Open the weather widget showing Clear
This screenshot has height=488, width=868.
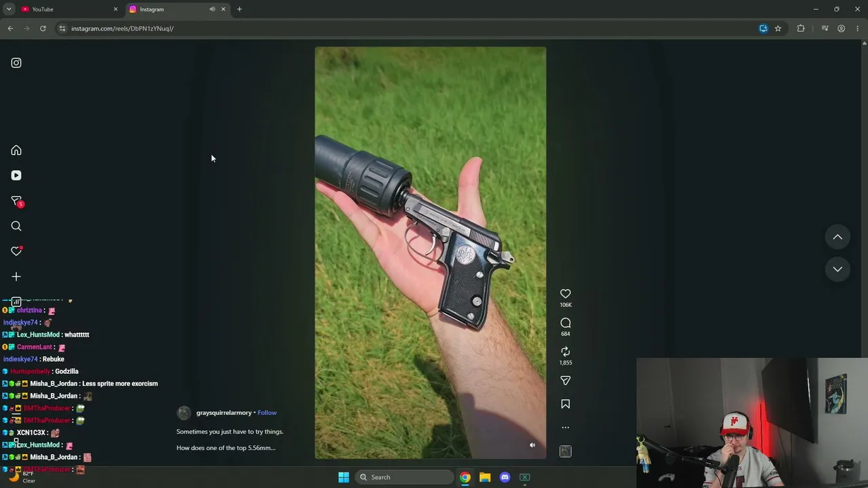(x=22, y=477)
